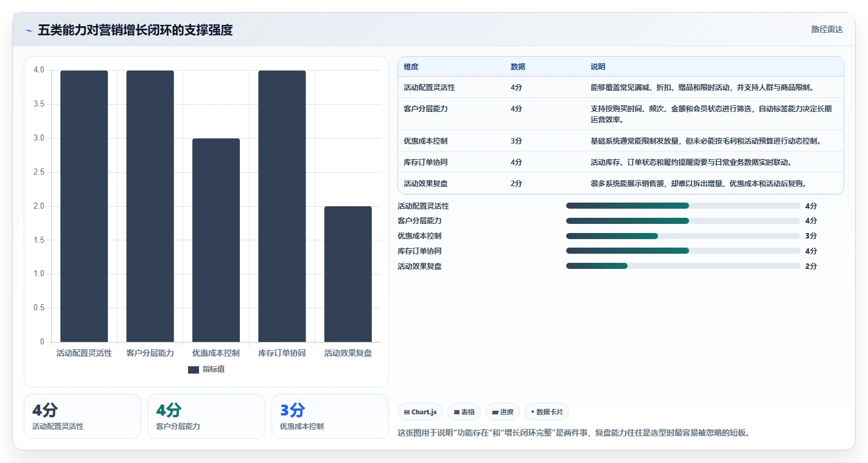The height and width of the screenshot is (463, 868).
Task: Click the 活动效果复盘 x-axis label under chart
Action: [x=348, y=353]
